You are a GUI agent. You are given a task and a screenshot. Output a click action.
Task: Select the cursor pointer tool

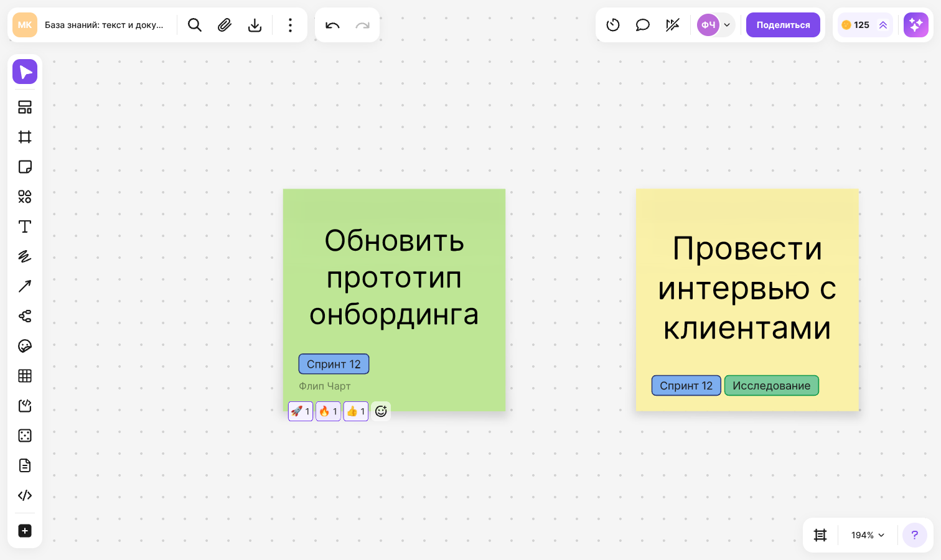point(25,72)
